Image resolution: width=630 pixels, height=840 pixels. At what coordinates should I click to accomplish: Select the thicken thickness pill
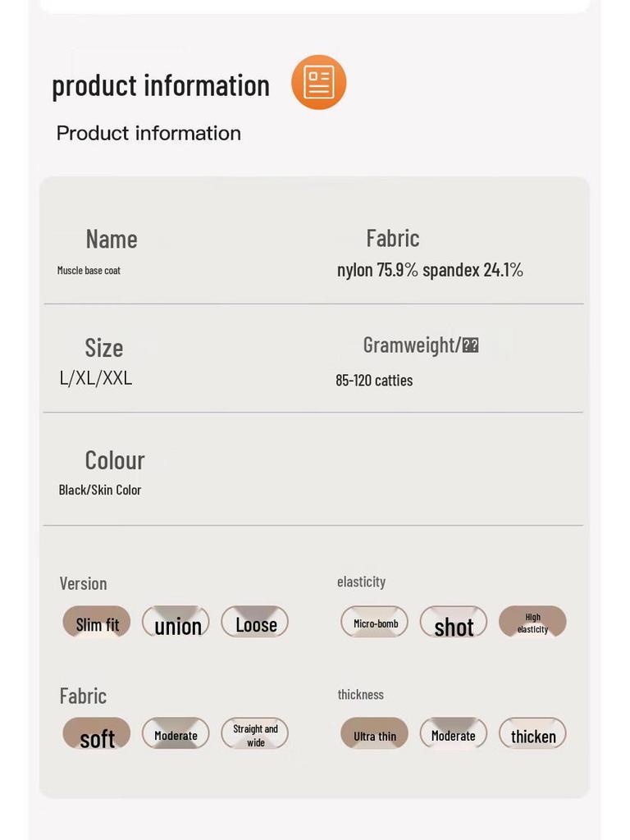pos(532,734)
